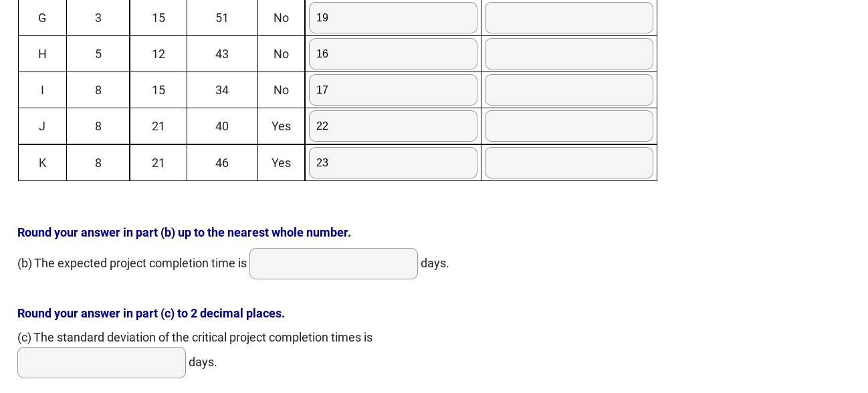Click the Yes value in row J
868x393 pixels.
point(281,126)
